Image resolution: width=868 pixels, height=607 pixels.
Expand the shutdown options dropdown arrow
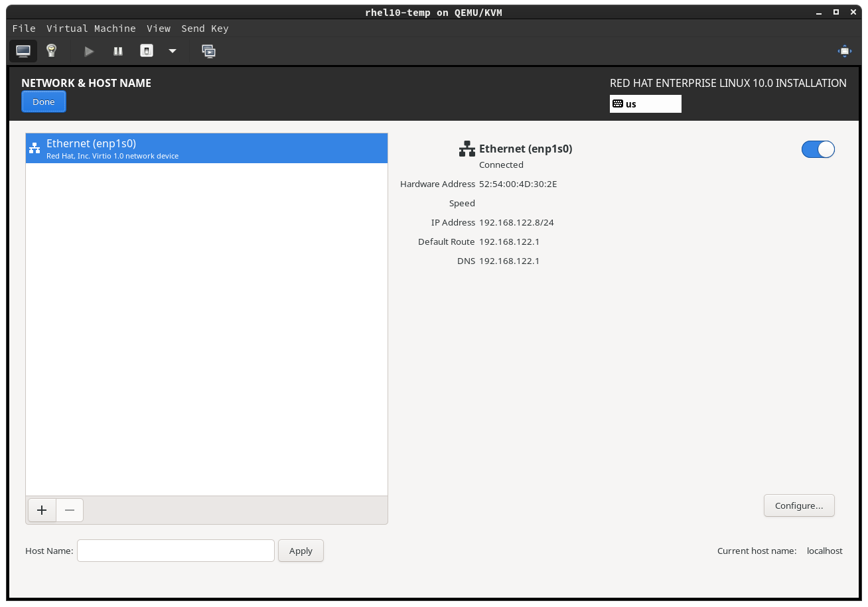coord(173,51)
